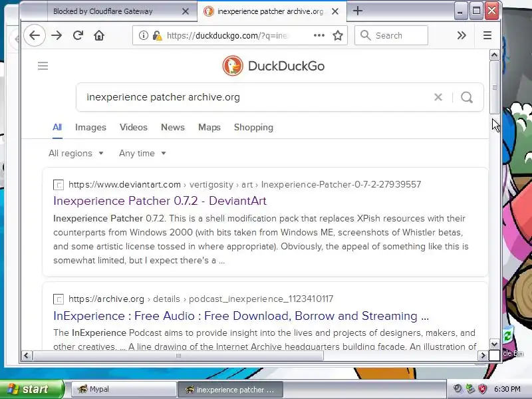The width and height of the screenshot is (532, 399).
Task: Open the browser home page
Action: coord(99,35)
